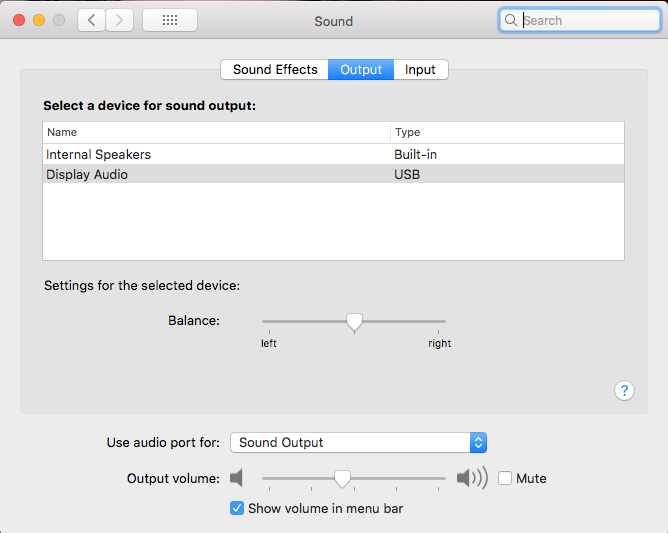Minimize the window with the yellow button
Image resolution: width=668 pixels, height=533 pixels.
tap(39, 20)
